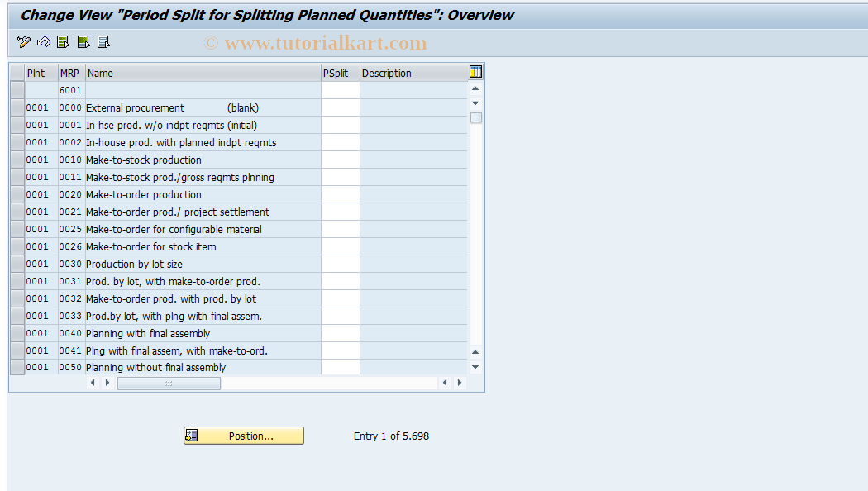Click the PSplit field for Plng with final assem, with make-to-ord.
868x491 pixels.
(x=341, y=350)
